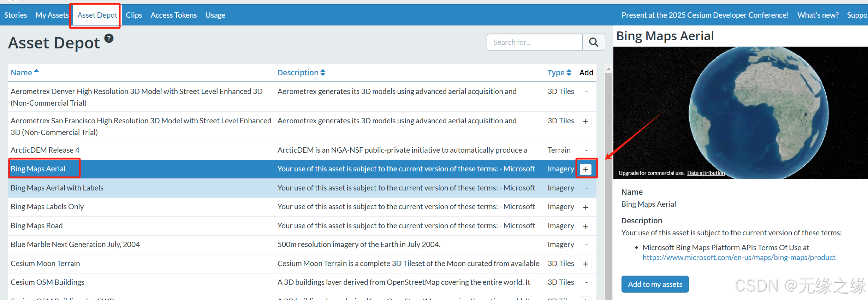Open the 2025 Cesium Developer Conference link
The image size is (868, 300).
point(705,15)
